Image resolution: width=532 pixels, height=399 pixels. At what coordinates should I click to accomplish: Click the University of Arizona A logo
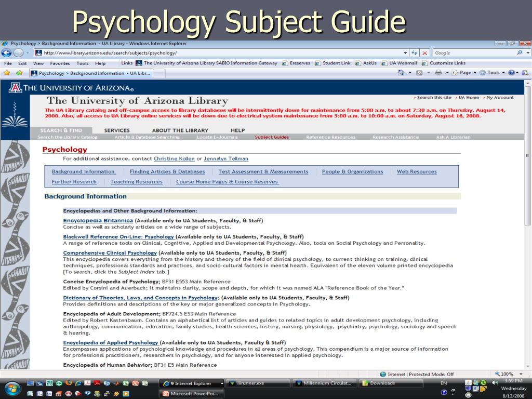point(15,87)
